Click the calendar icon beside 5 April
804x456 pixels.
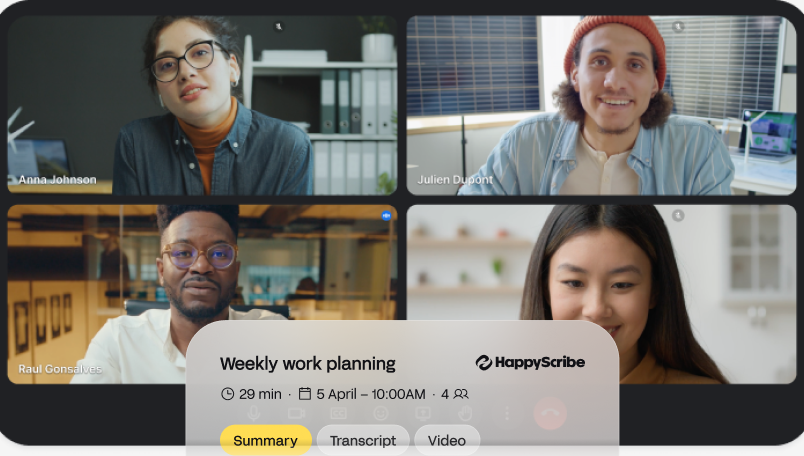tap(305, 393)
